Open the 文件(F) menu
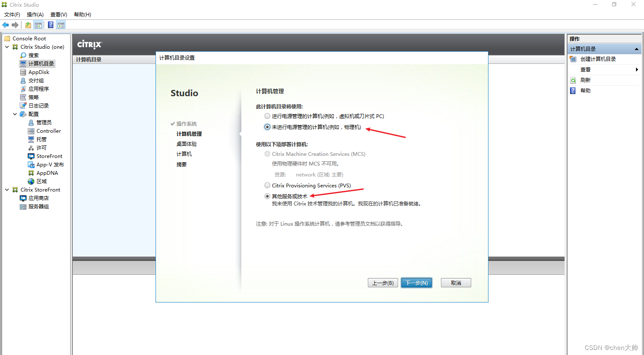 pos(12,14)
